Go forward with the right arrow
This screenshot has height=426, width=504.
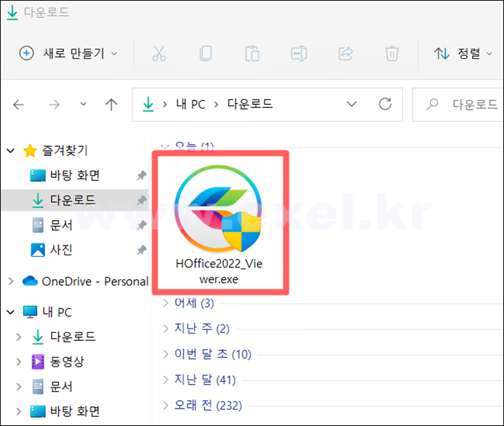pos(54,105)
